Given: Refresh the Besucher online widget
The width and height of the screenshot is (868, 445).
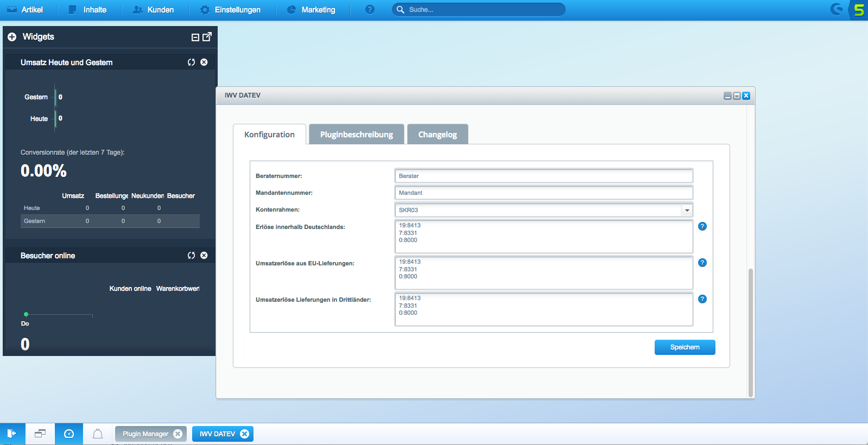Looking at the screenshot, I should tap(191, 256).
